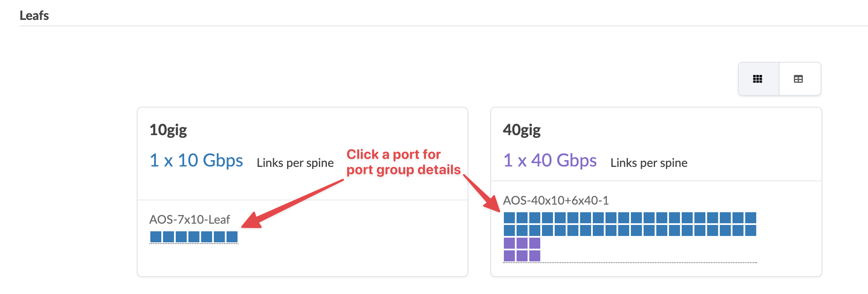Click first purple port in bottom purple row
The width and height of the screenshot is (868, 294).
(x=509, y=256)
